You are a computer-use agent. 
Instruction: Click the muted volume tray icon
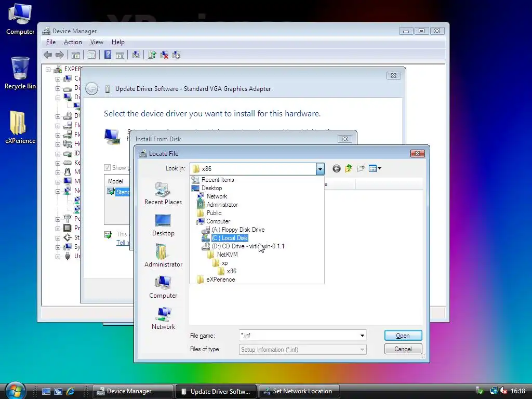(503, 391)
